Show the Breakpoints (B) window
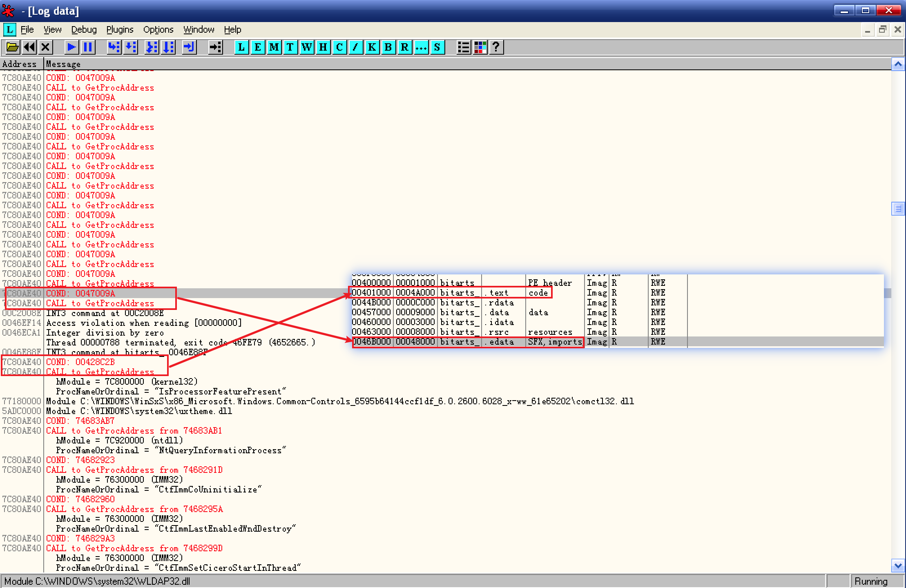This screenshot has width=906, height=588. [388, 47]
